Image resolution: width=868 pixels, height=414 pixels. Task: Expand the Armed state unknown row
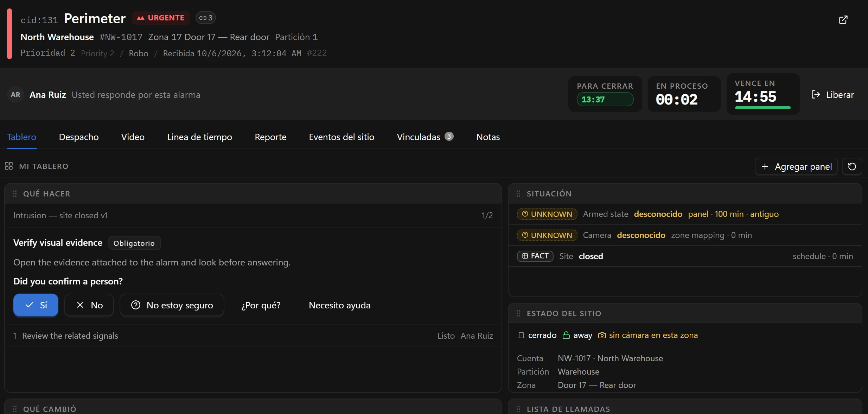pyautogui.click(x=685, y=214)
